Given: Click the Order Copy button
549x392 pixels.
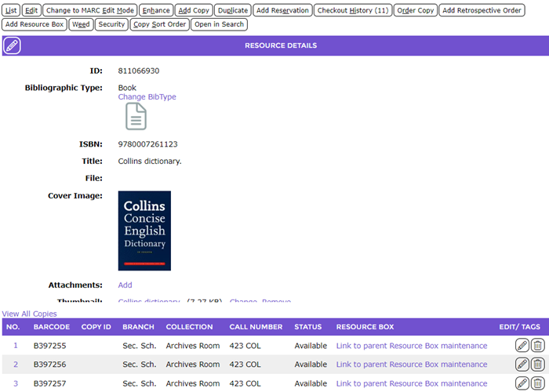Looking at the screenshot, I should point(415,10).
